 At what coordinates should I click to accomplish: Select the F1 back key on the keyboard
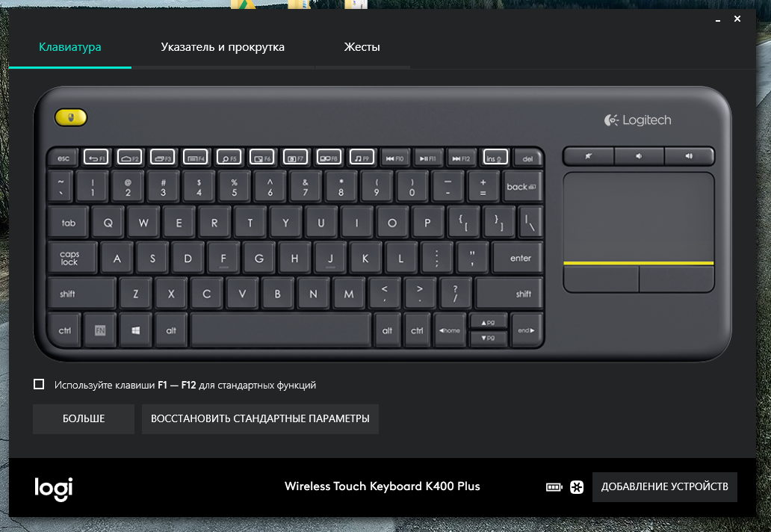coord(96,158)
